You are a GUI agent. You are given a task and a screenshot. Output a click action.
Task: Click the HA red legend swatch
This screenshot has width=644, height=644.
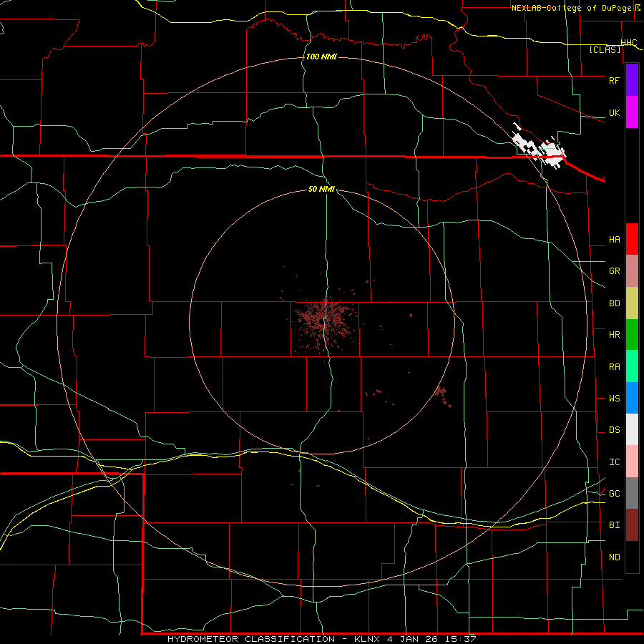[x=632, y=239]
